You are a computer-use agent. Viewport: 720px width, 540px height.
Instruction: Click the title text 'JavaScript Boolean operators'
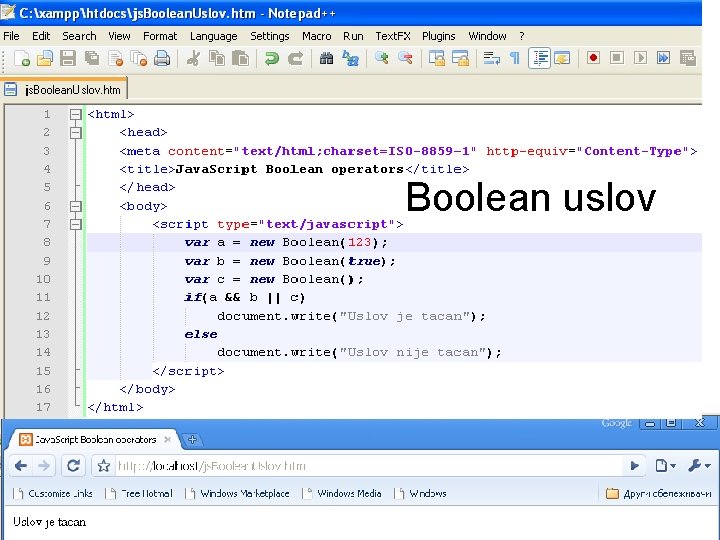pos(289,169)
